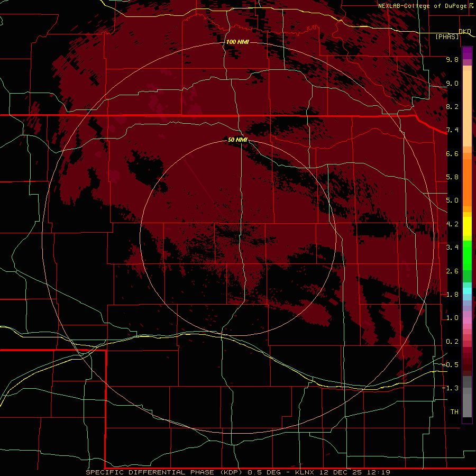Click the 5.0 value on the color scale

point(452,200)
